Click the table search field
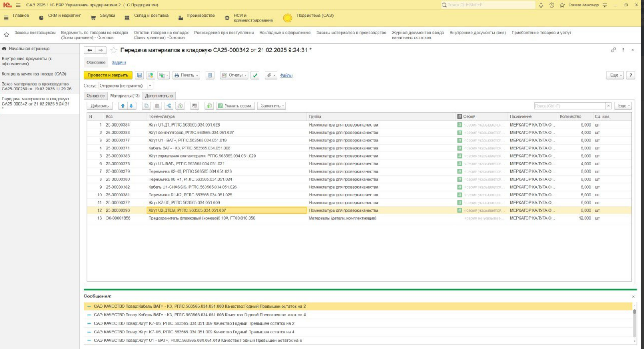Screen dimensions: 644x349 [x=570, y=106]
